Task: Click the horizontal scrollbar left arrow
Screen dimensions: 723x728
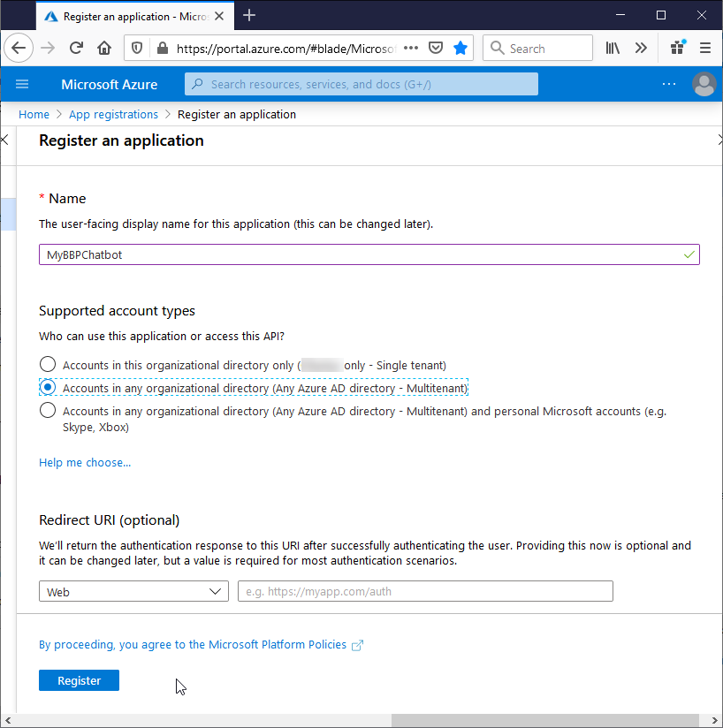Action: pyautogui.click(x=7, y=721)
